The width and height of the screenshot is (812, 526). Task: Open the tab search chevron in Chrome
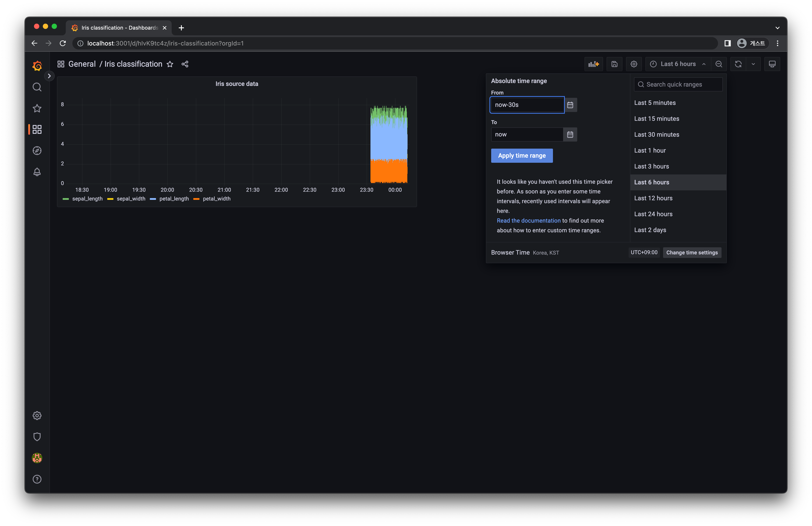[x=778, y=28]
